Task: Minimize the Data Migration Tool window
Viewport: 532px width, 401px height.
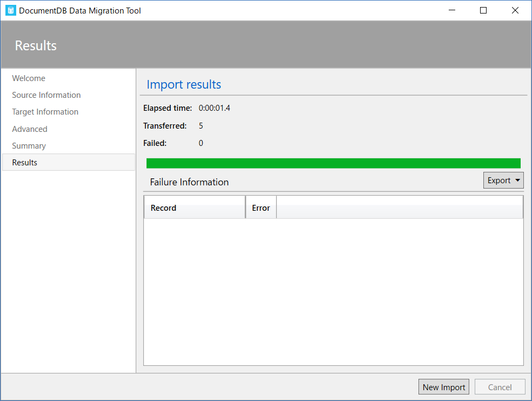Action: pyautogui.click(x=452, y=10)
